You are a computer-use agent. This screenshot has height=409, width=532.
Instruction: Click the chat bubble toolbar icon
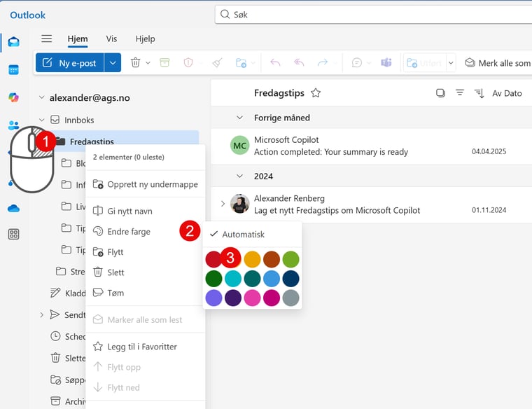[357, 63]
